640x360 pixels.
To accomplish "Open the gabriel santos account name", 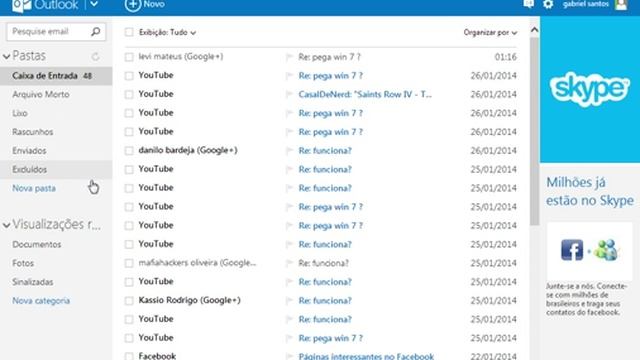I will pyautogui.click(x=586, y=4).
